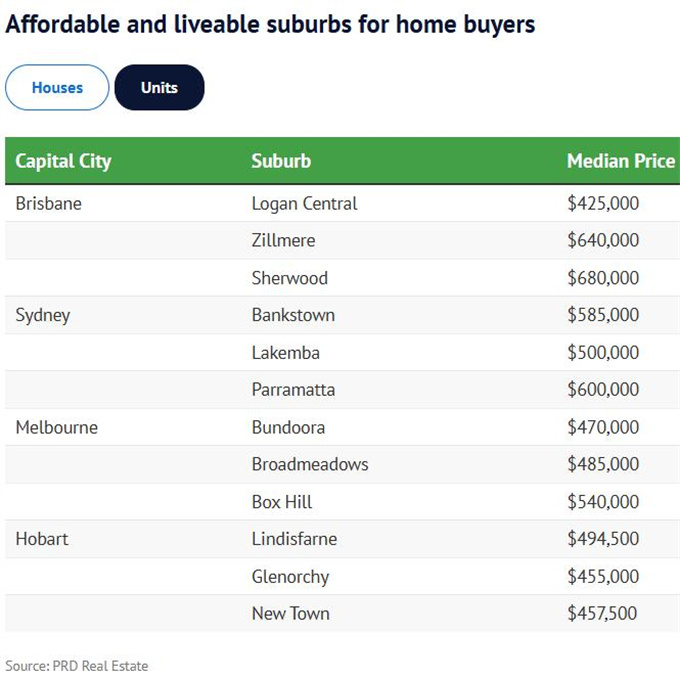The image size is (680, 680).
Task: Click the Zillmere suburb row
Action: (x=284, y=240)
